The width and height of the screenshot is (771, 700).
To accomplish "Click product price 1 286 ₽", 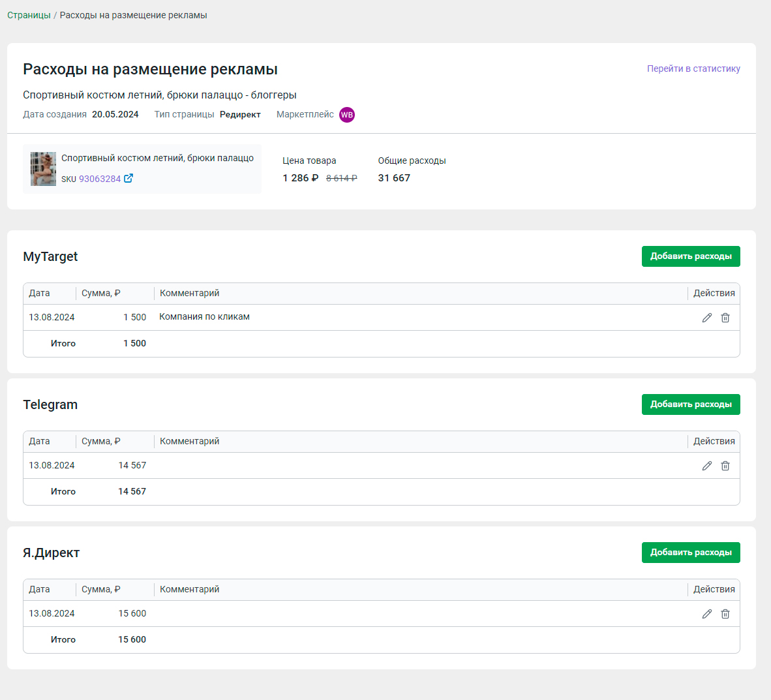I will [x=301, y=178].
